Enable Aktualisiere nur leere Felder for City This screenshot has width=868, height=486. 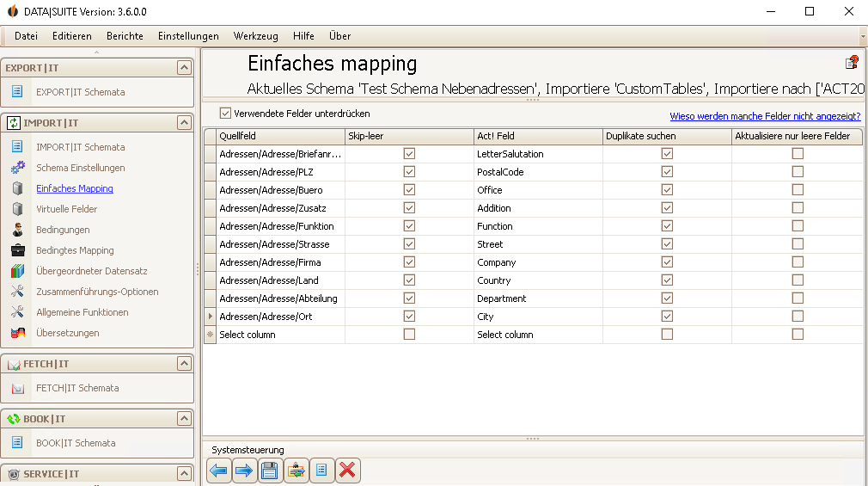point(798,317)
